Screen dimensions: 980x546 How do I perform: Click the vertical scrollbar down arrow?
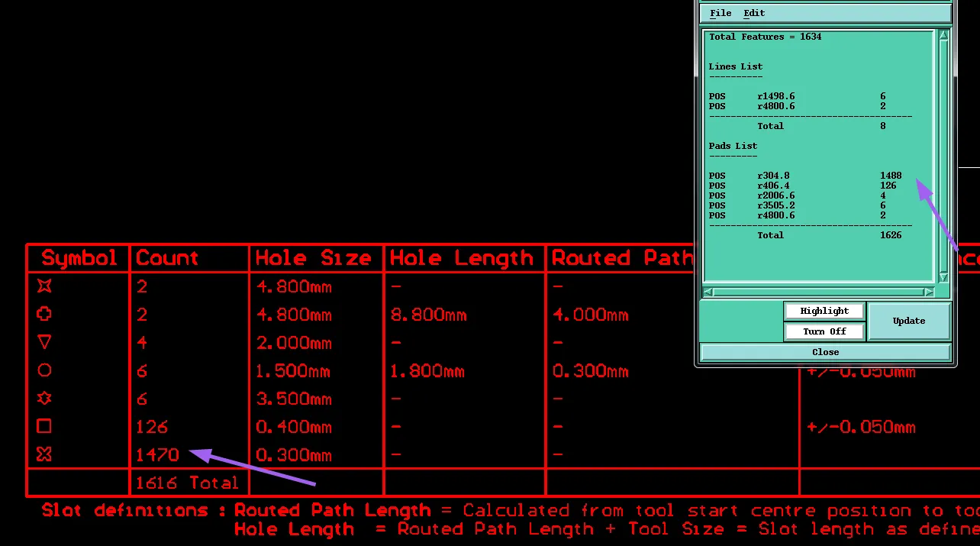click(x=943, y=277)
